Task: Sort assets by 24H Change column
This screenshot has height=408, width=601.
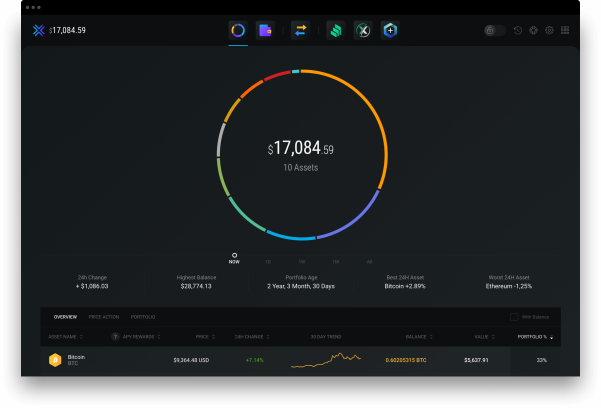Action: coord(252,337)
